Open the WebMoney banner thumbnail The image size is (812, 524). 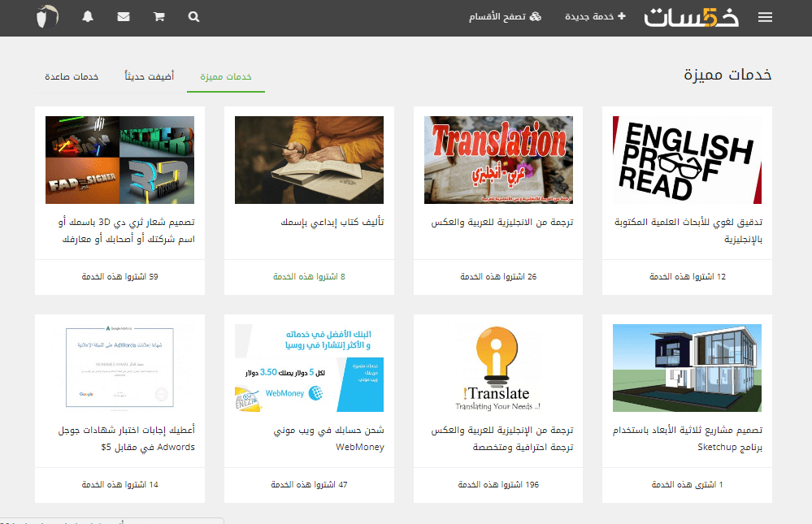pyautogui.click(x=309, y=368)
